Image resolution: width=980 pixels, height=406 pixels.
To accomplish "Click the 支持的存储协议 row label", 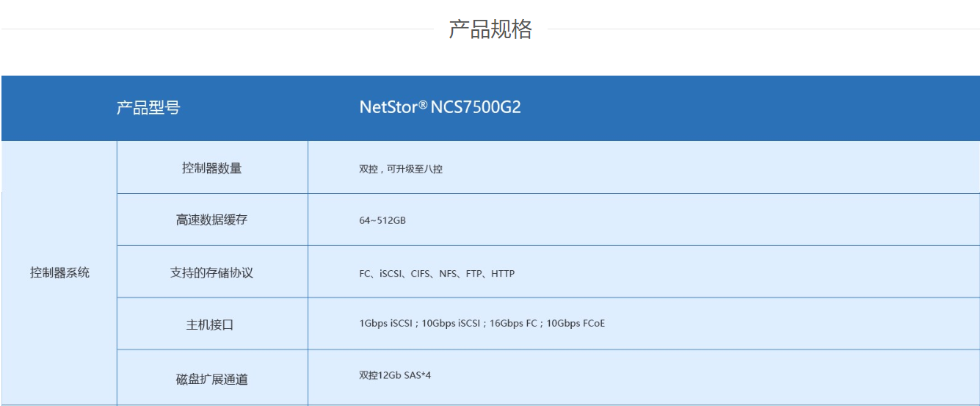I will pos(211,272).
